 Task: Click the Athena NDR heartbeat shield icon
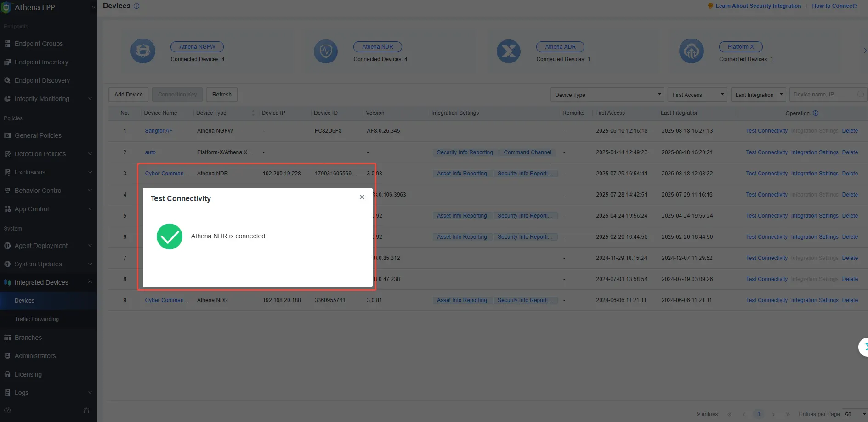(326, 51)
